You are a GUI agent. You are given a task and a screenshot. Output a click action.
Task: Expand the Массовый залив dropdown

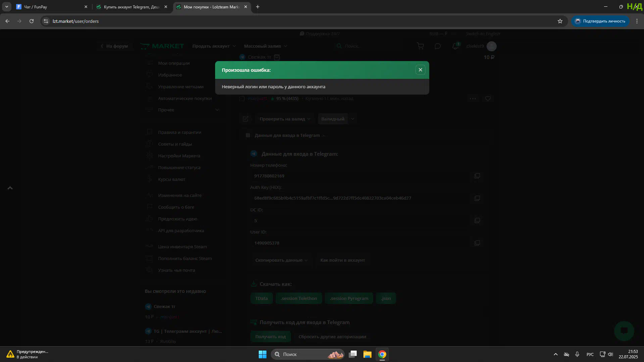tap(265, 46)
